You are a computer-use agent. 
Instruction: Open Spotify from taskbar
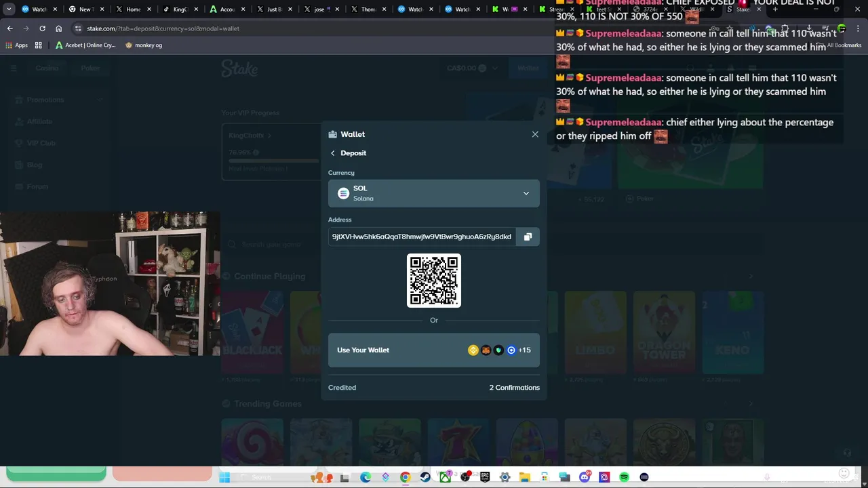coord(625,477)
